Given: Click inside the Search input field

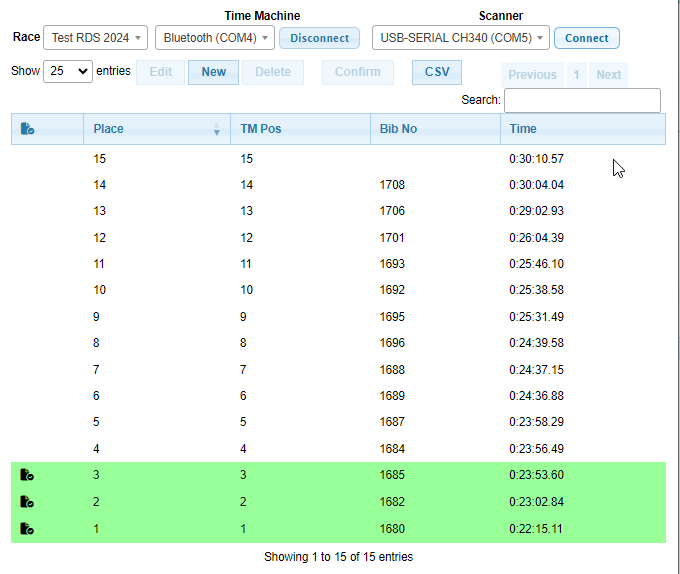Looking at the screenshot, I should pos(582,100).
